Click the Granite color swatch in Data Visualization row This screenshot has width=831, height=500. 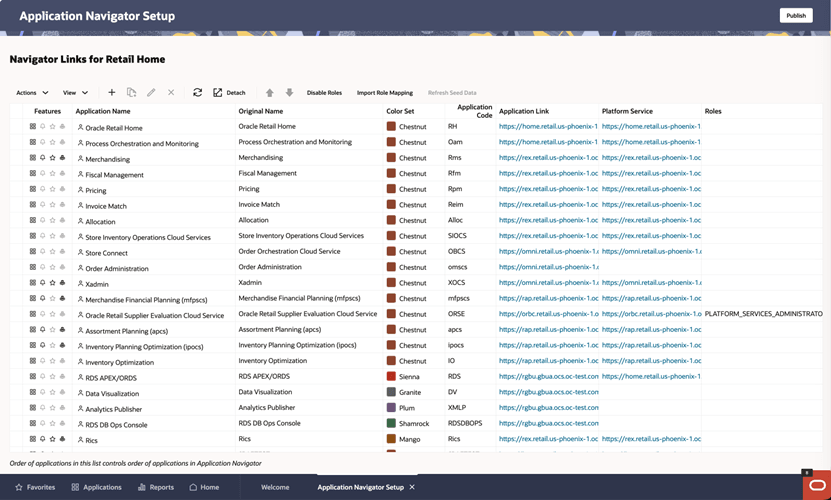[391, 392]
